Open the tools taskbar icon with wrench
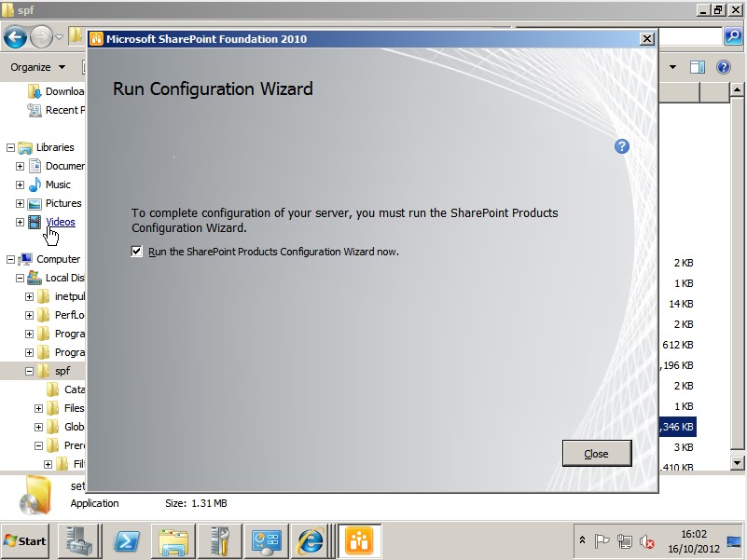This screenshot has width=747, height=560. point(219,541)
